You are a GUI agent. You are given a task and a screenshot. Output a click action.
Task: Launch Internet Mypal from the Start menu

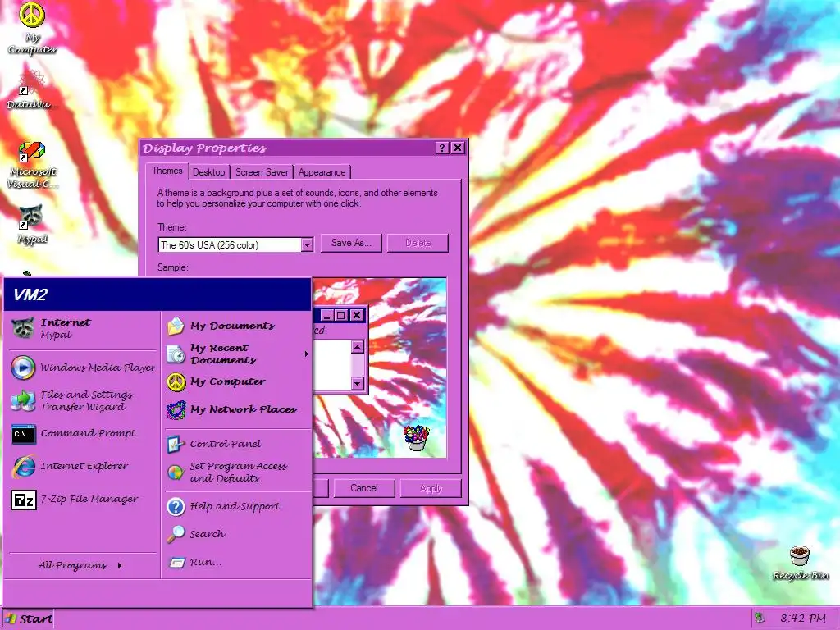click(81, 328)
